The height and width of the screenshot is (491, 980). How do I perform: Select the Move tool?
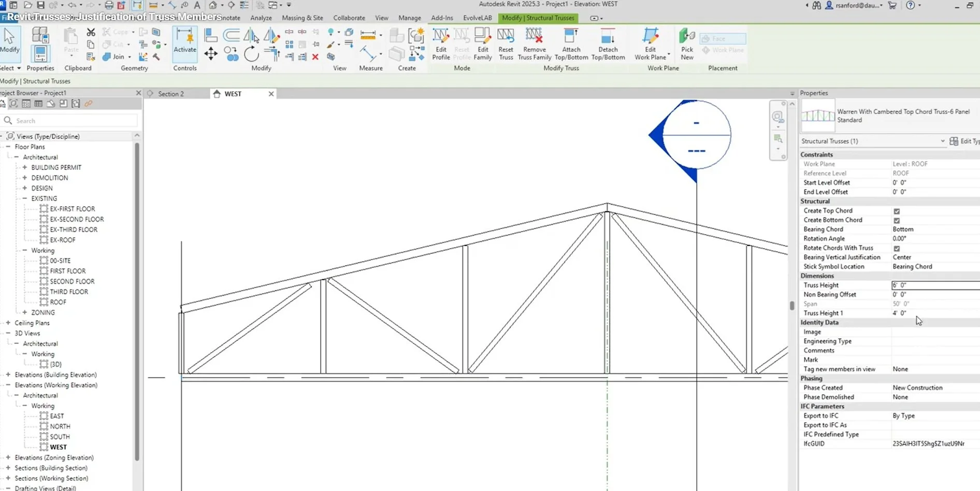[210, 53]
